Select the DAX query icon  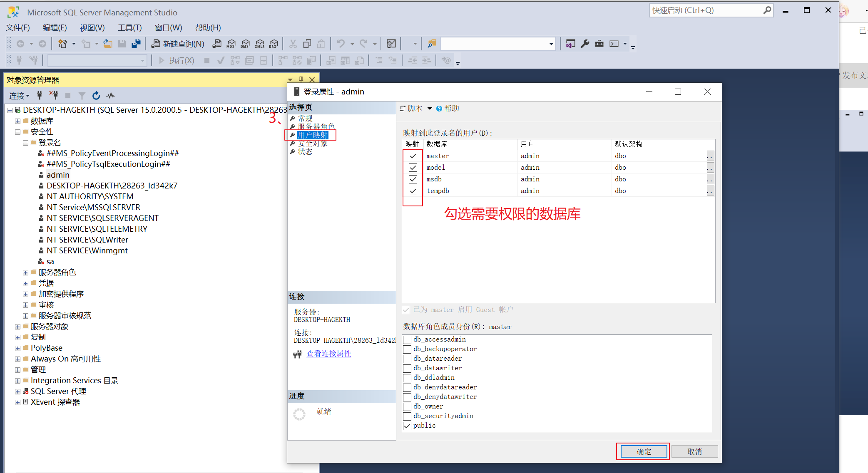click(274, 44)
